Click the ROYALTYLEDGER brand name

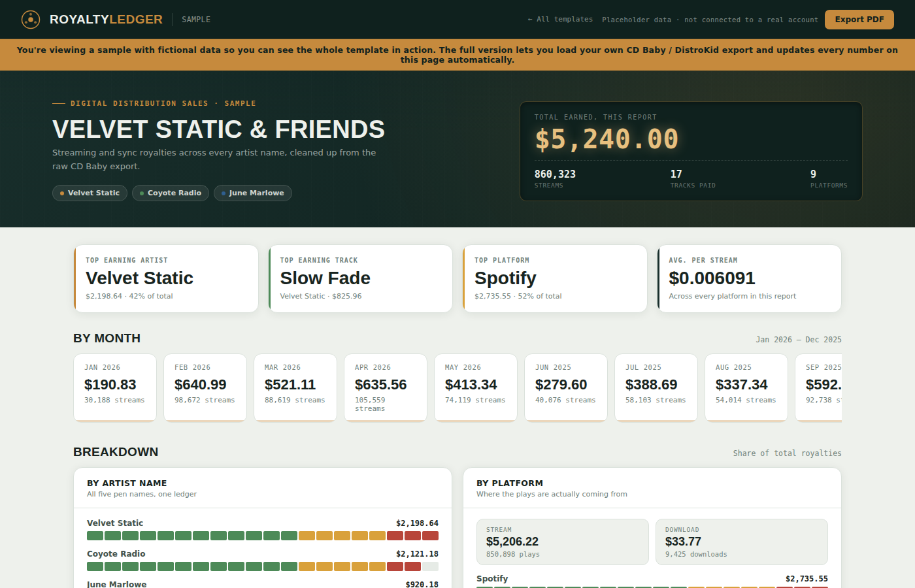pos(106,20)
